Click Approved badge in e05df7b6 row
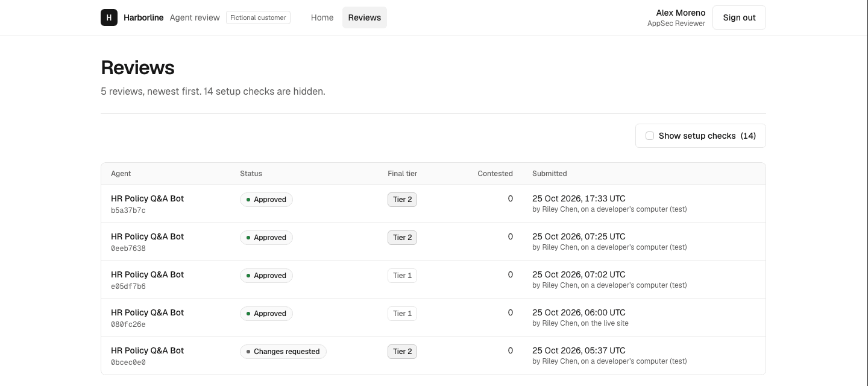The image size is (868, 386). 266,276
